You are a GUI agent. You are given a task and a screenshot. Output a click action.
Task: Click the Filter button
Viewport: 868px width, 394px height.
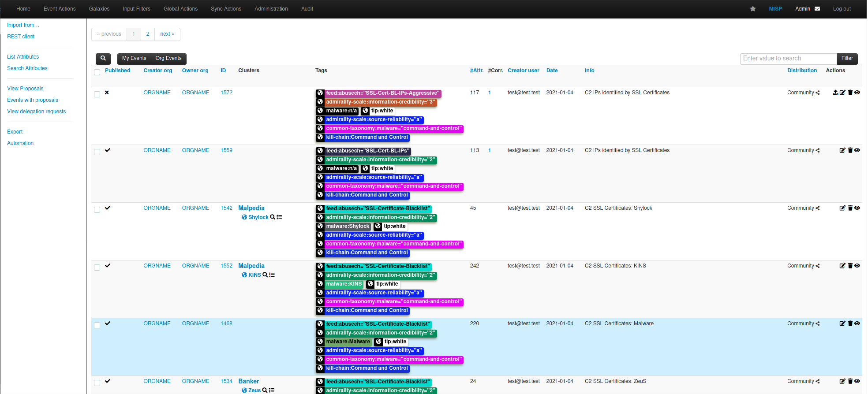pos(847,59)
